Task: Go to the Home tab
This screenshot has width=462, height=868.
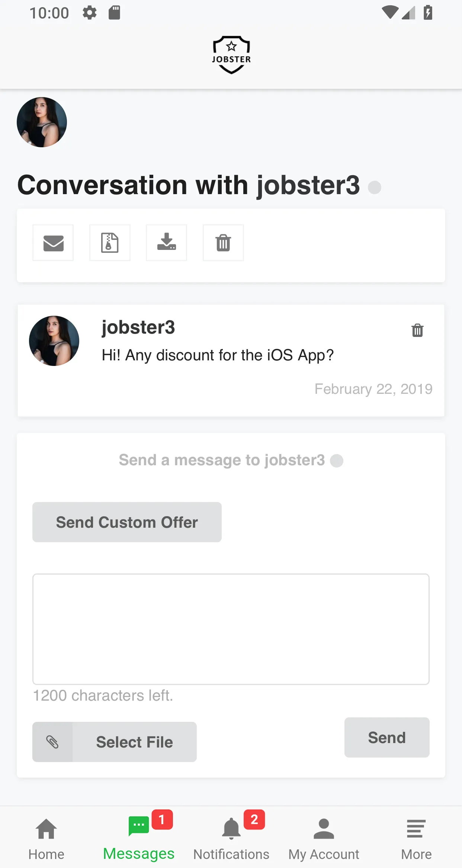Action: pyautogui.click(x=46, y=839)
